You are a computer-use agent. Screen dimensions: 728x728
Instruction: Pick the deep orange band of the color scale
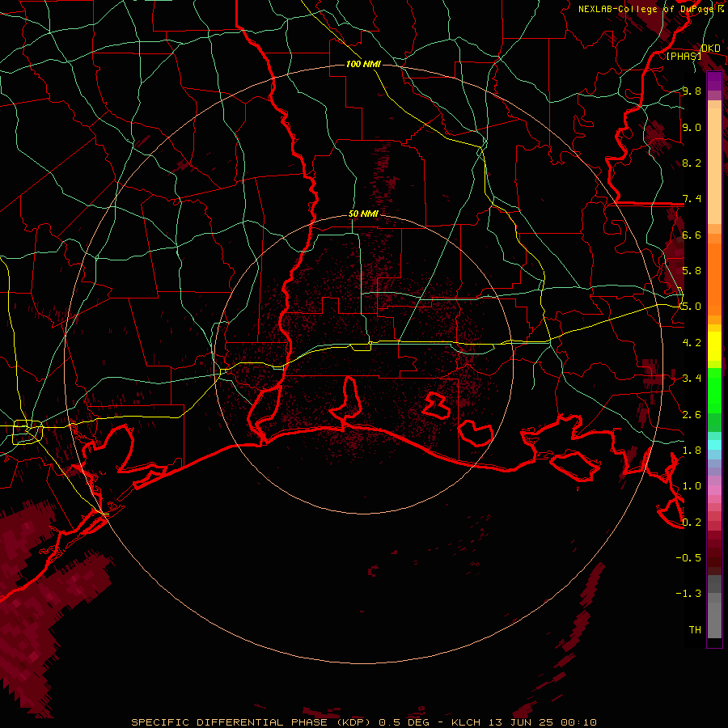coord(714,280)
